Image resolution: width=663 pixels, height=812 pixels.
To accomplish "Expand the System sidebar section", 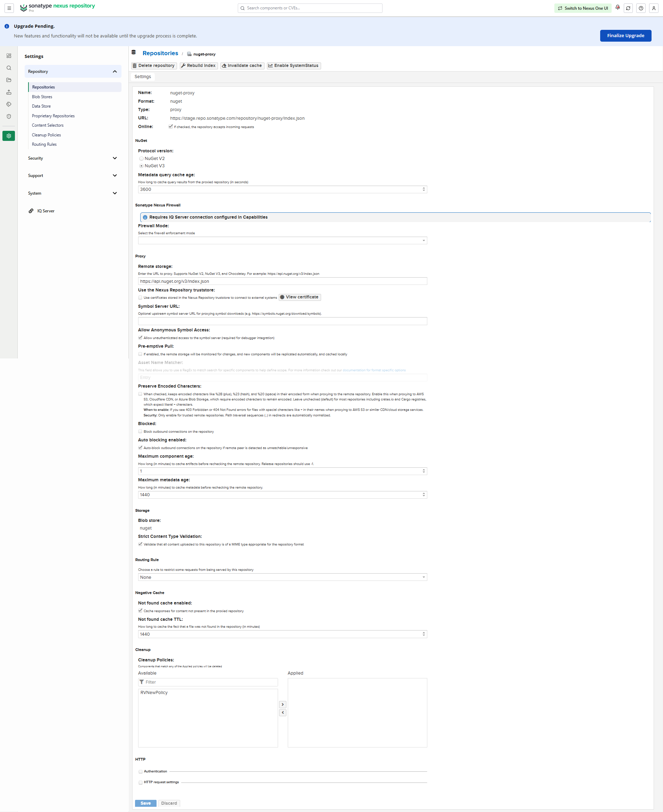I will click(73, 193).
